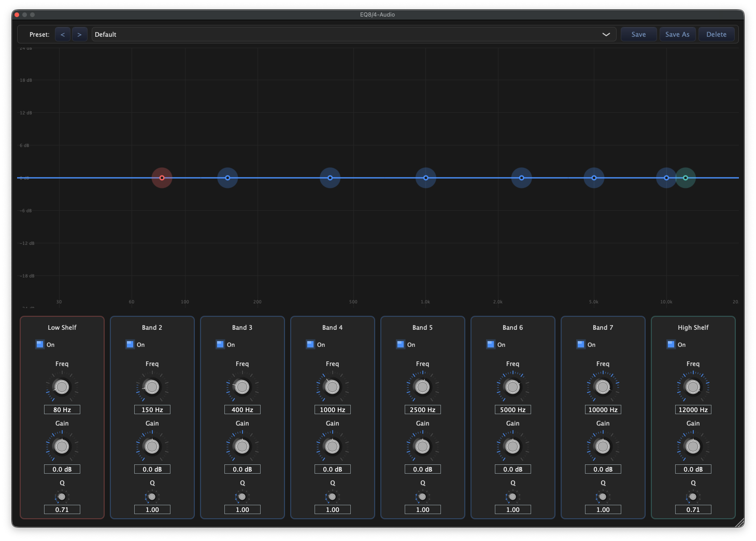This screenshot has height=541, width=756.
Task: Select the Band 2 node on the EQ curve
Action: tap(227, 178)
